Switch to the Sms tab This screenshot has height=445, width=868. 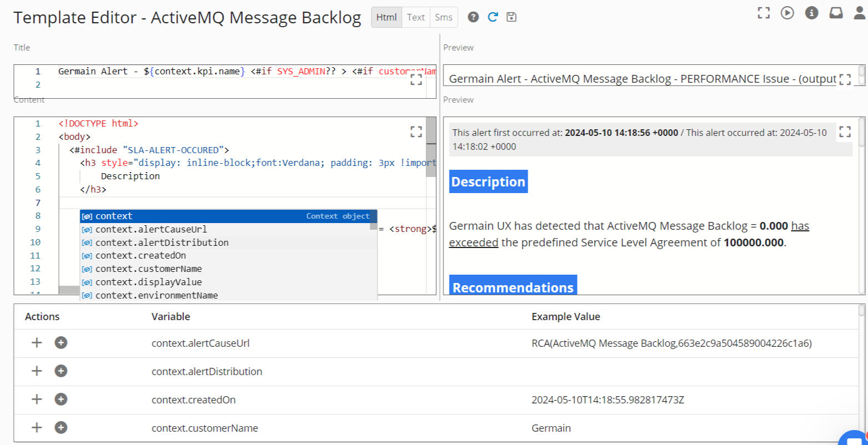[x=443, y=17]
